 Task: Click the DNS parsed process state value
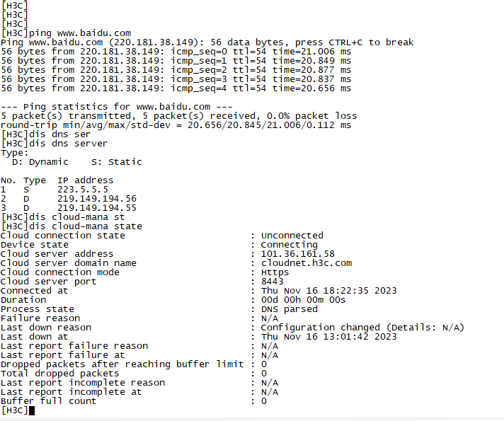point(289,309)
